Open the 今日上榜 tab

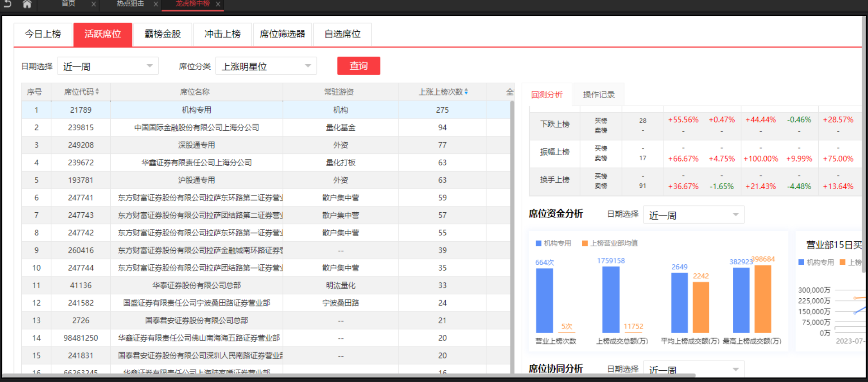43,34
